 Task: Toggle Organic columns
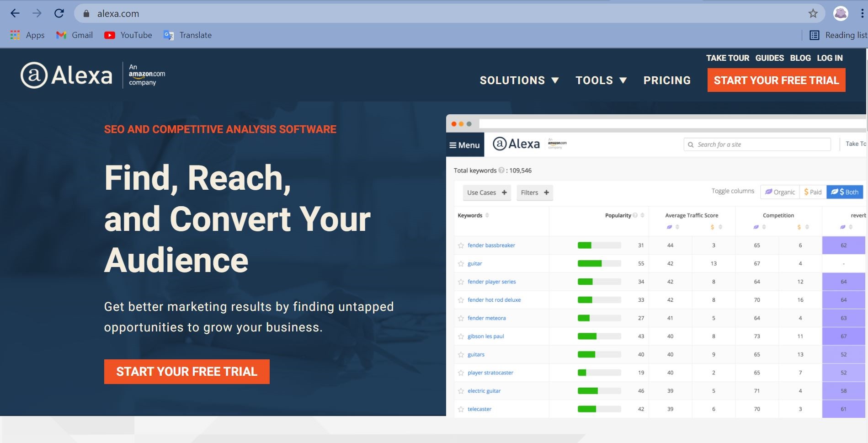780,192
